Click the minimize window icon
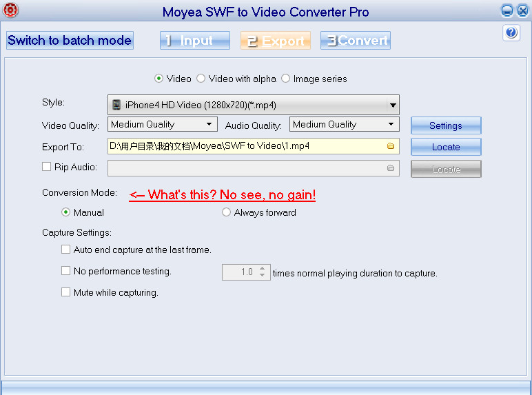The width and height of the screenshot is (532, 395). 507,10
